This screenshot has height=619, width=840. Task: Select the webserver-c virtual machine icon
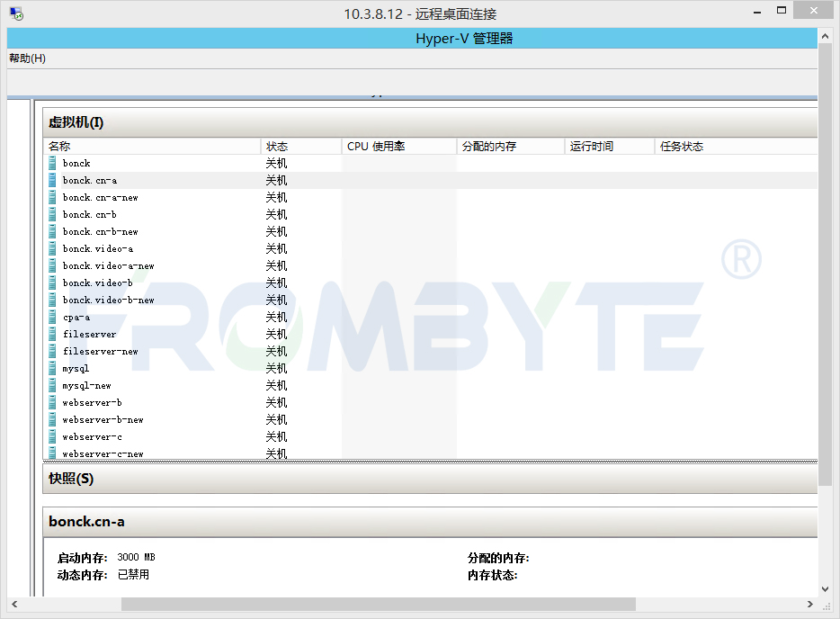[53, 437]
